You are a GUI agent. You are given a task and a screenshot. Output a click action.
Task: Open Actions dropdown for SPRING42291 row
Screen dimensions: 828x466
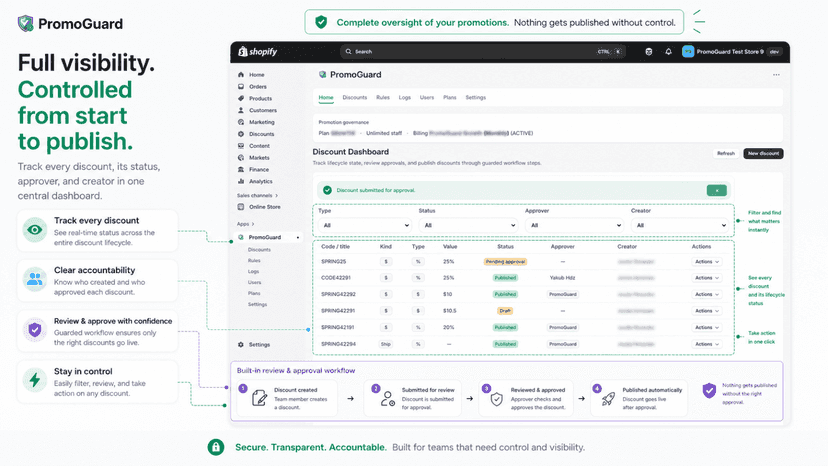707,311
